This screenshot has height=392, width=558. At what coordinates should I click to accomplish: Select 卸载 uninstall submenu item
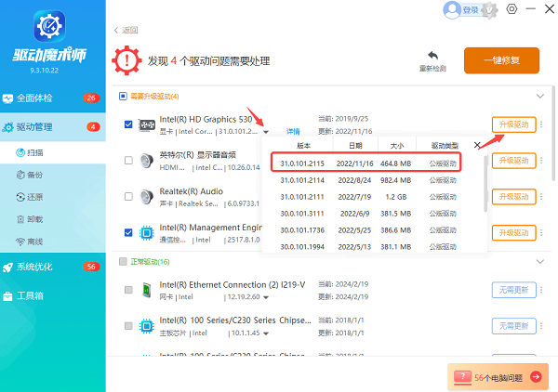click(53, 219)
